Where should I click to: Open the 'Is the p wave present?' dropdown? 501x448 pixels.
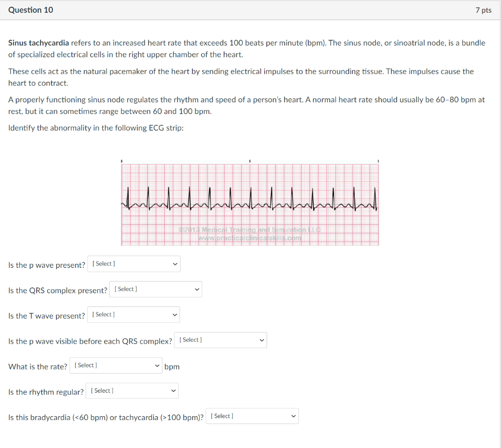[x=133, y=263]
